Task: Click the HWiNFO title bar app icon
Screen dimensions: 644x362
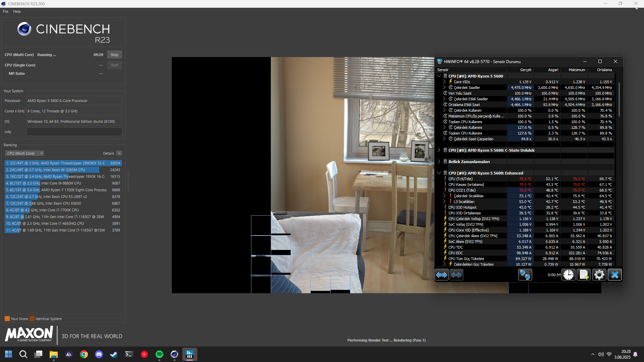Action: [x=440, y=61]
